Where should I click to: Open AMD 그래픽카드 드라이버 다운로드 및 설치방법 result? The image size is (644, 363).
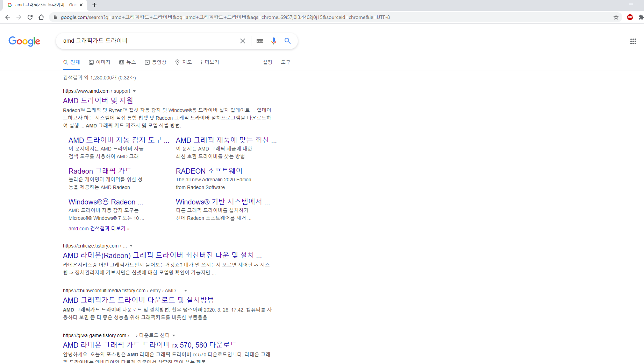[x=138, y=300]
